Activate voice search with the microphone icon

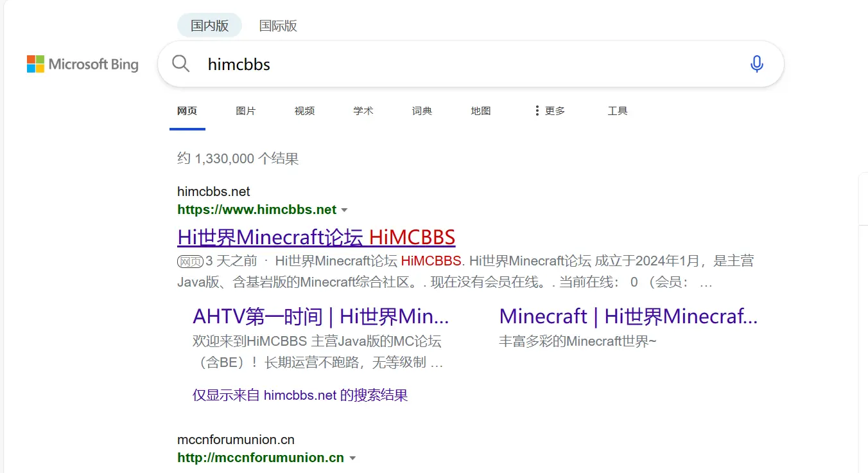point(756,64)
